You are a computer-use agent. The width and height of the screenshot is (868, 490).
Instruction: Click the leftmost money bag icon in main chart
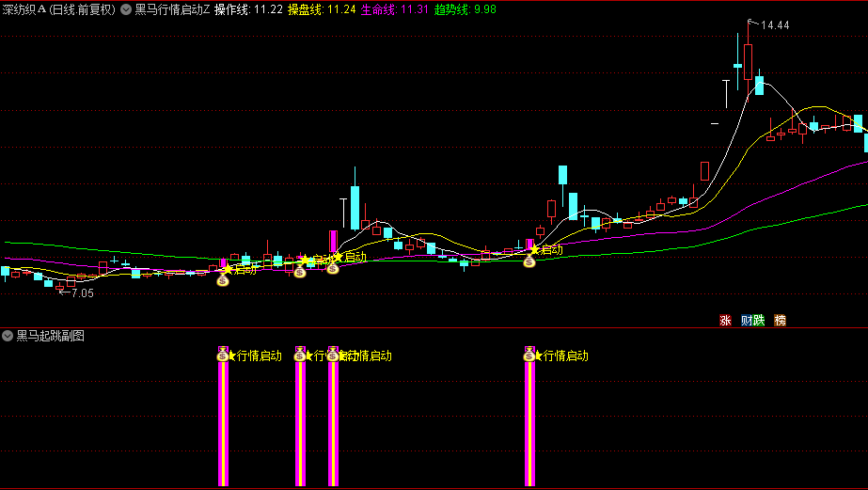click(x=223, y=280)
